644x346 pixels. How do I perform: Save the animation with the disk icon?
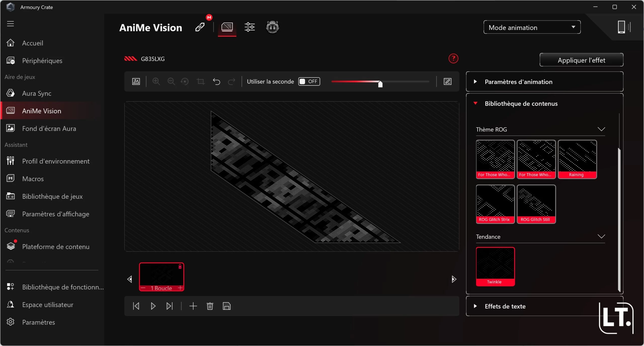coord(227,306)
